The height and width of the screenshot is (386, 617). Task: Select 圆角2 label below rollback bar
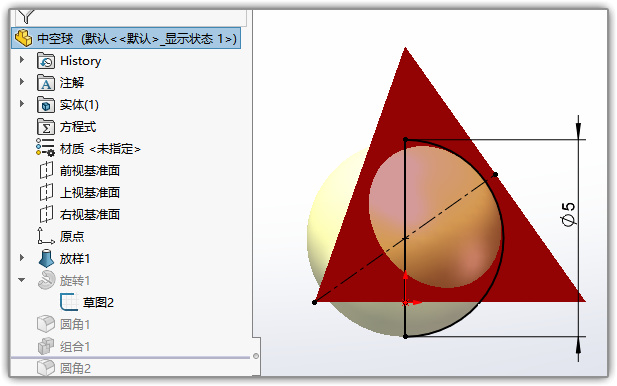tap(75, 369)
